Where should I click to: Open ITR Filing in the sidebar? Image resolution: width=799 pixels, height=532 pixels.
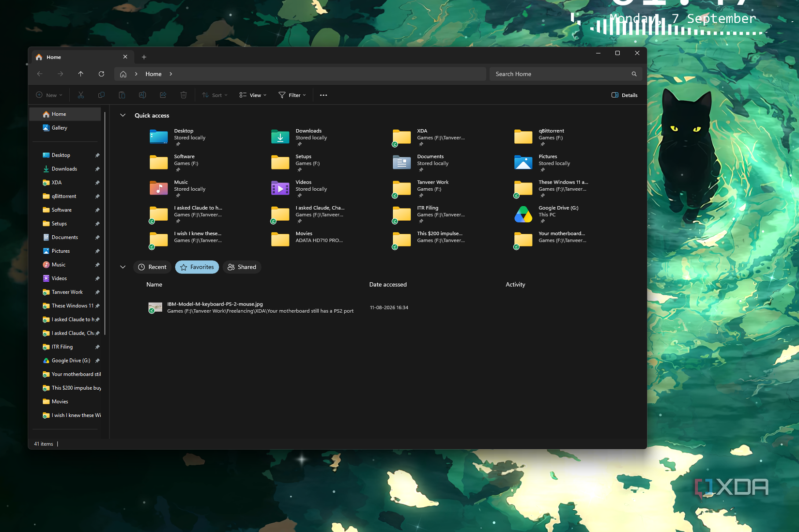65,347
